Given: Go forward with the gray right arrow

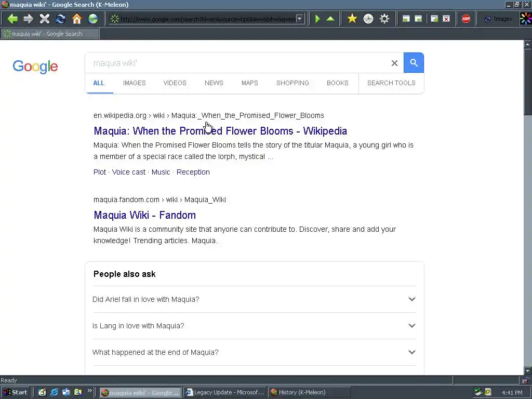Looking at the screenshot, I should pyautogui.click(x=29, y=19).
